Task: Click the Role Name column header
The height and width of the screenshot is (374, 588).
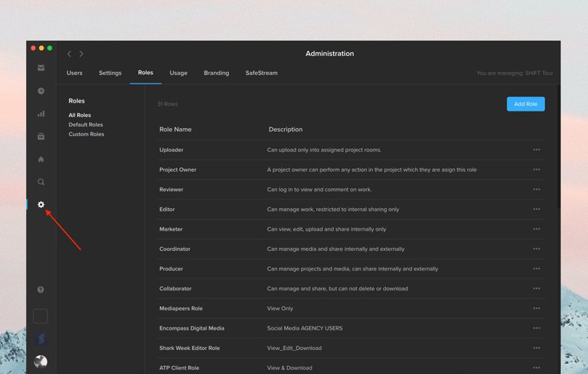Action: click(175, 130)
